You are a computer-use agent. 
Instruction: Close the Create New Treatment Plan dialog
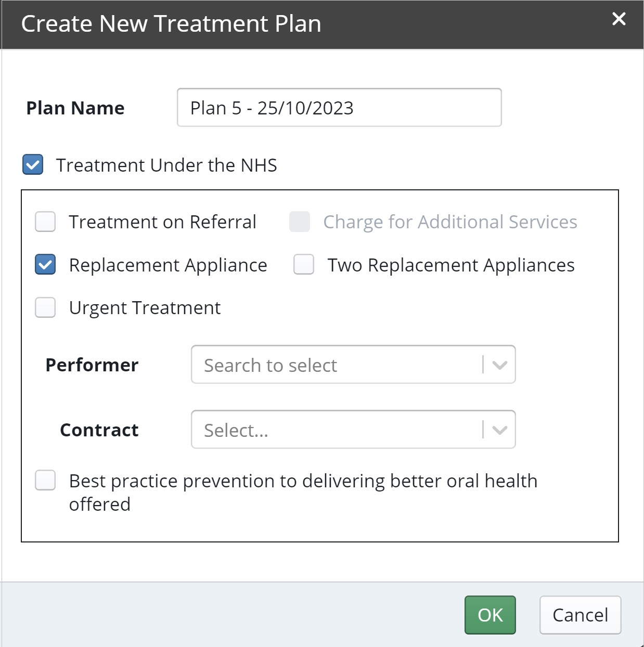click(619, 19)
